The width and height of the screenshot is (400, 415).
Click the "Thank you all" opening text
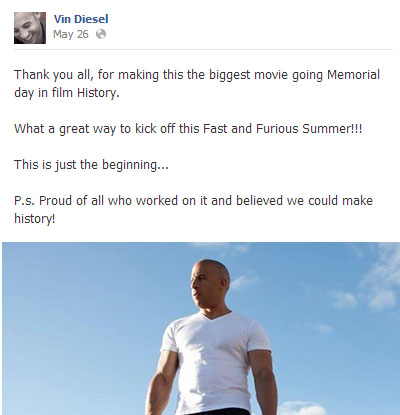click(53, 75)
